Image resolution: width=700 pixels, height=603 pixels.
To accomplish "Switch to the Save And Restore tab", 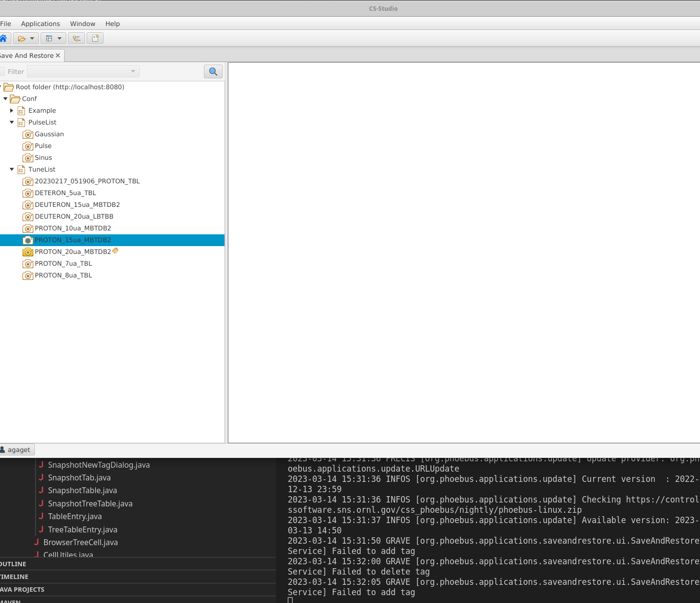I will pos(27,55).
